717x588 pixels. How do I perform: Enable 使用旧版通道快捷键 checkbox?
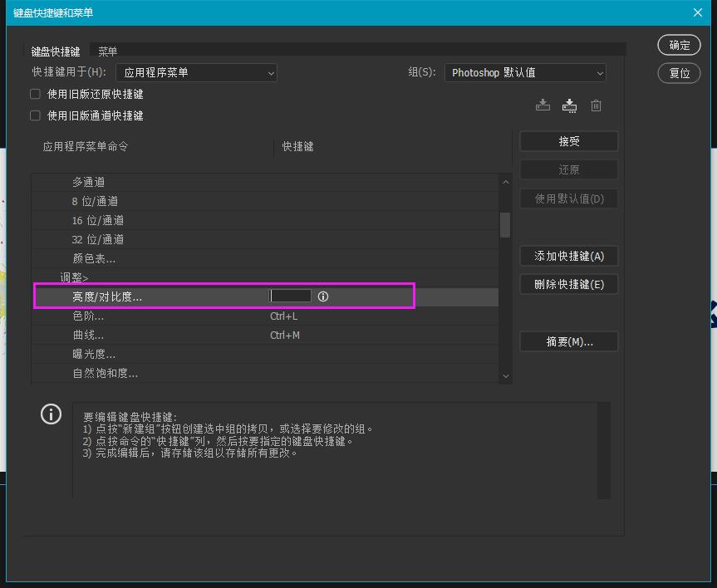click(x=35, y=115)
